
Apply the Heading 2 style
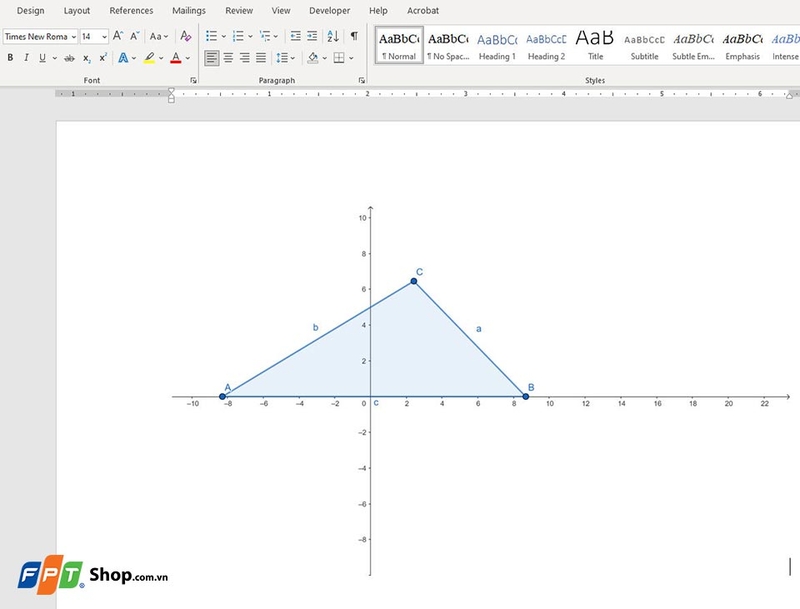click(x=546, y=45)
